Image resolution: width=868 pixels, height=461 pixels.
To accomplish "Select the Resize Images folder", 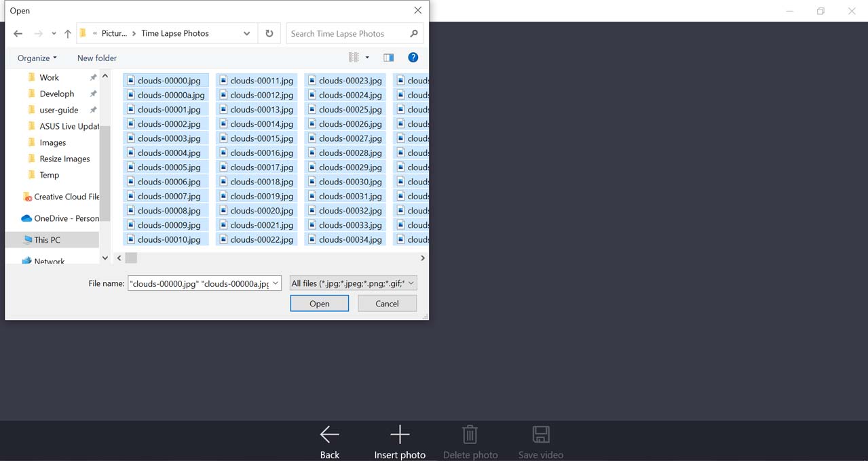I will coord(64,159).
